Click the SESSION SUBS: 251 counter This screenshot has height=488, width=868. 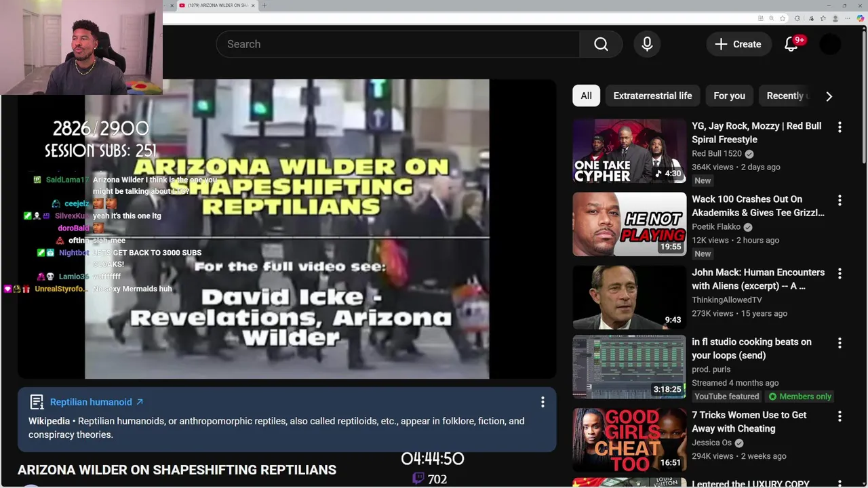pos(100,150)
